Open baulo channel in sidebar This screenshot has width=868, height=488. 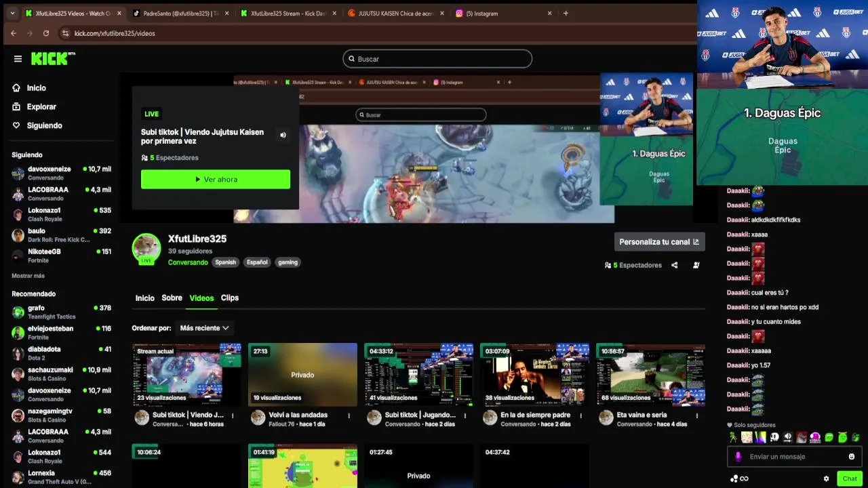[61, 235]
